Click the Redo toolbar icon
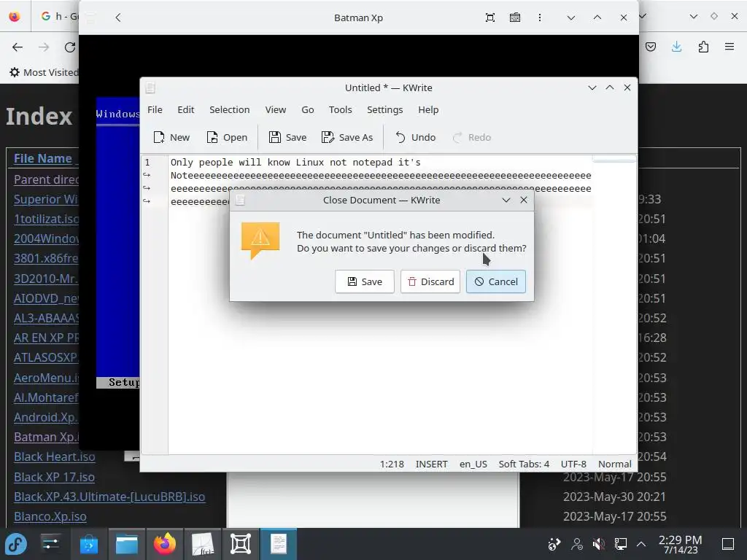This screenshot has width=747, height=560. click(472, 137)
